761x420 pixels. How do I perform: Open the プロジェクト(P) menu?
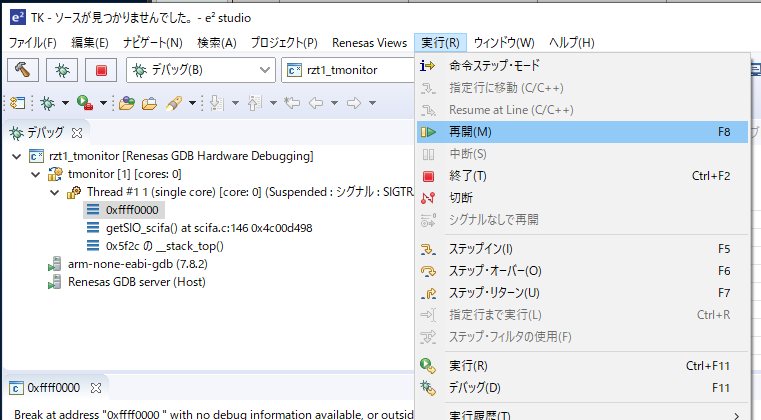tap(284, 43)
